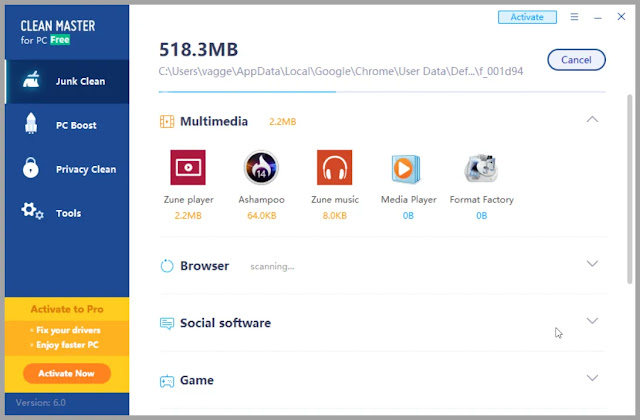
Task: Expand the Browser section
Action: (x=592, y=263)
